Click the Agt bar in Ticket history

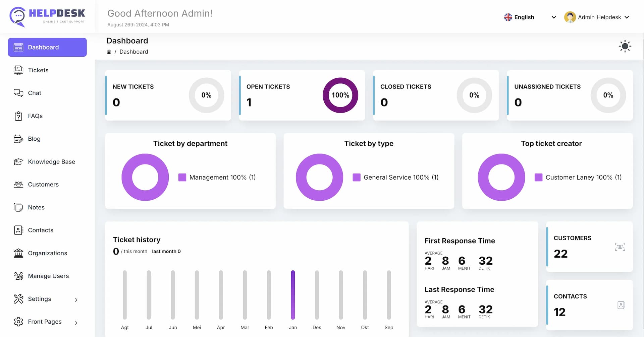[x=125, y=295]
